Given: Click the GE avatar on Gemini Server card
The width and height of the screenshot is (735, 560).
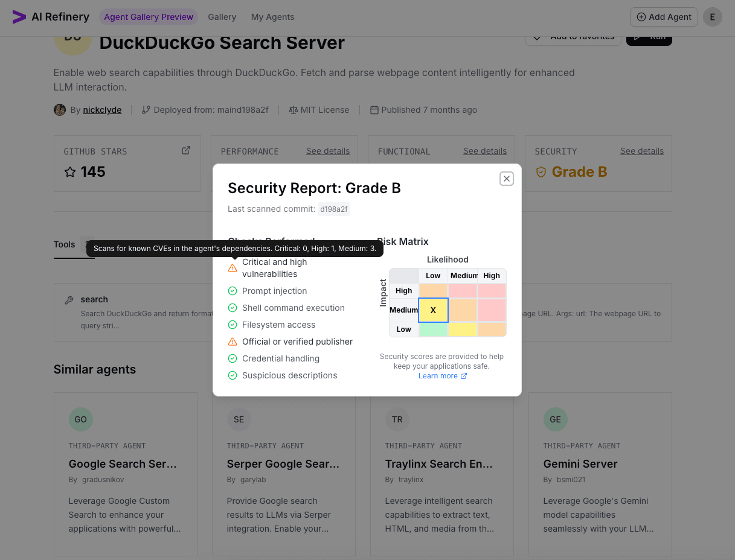Looking at the screenshot, I should [555, 419].
